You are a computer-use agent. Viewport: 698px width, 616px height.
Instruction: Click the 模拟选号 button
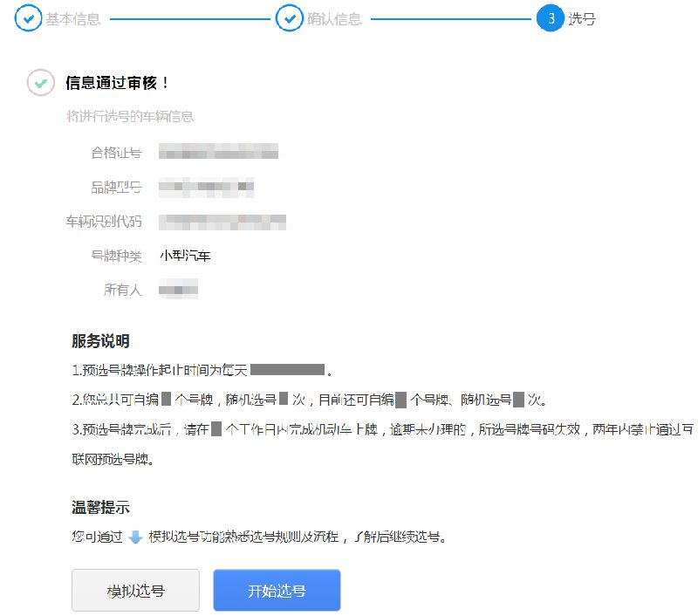136,590
